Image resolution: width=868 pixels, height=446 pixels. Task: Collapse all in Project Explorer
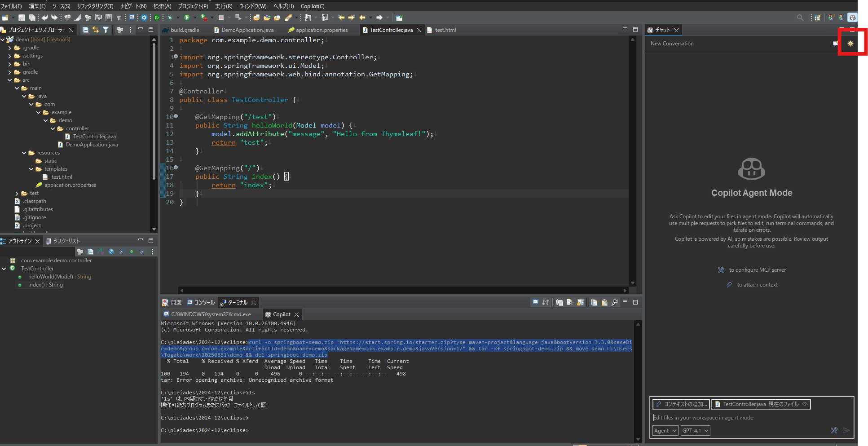point(86,30)
